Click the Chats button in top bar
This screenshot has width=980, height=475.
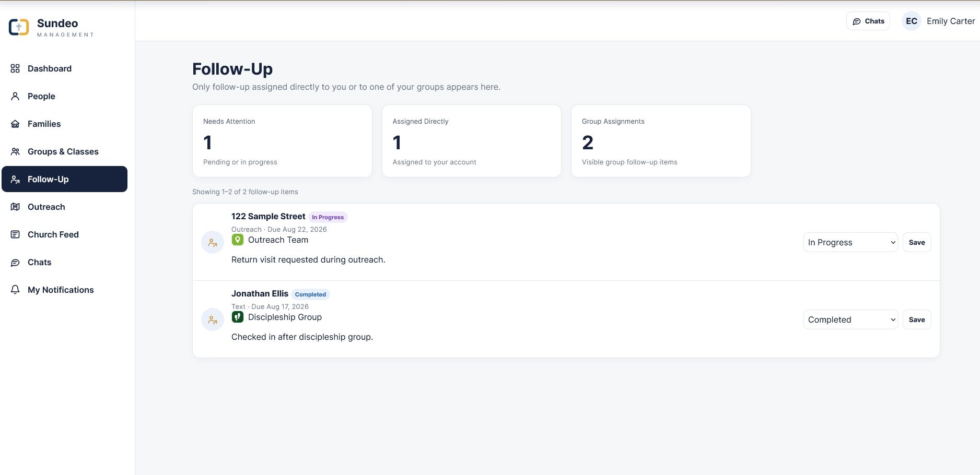pos(868,21)
